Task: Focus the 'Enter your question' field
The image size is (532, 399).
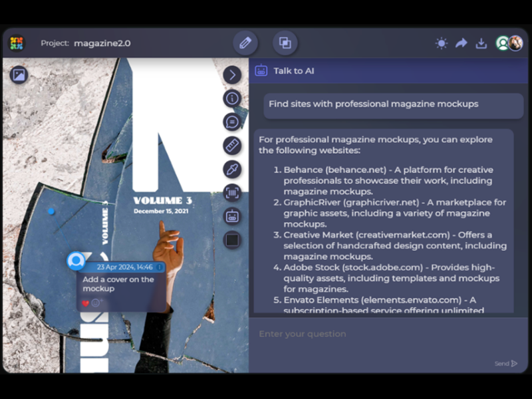Action: pyautogui.click(x=388, y=334)
